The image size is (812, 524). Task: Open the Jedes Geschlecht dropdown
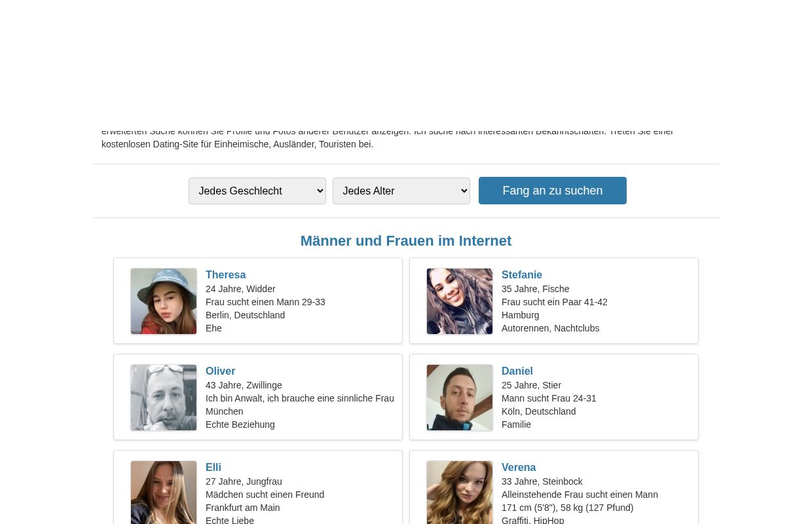coord(257,191)
